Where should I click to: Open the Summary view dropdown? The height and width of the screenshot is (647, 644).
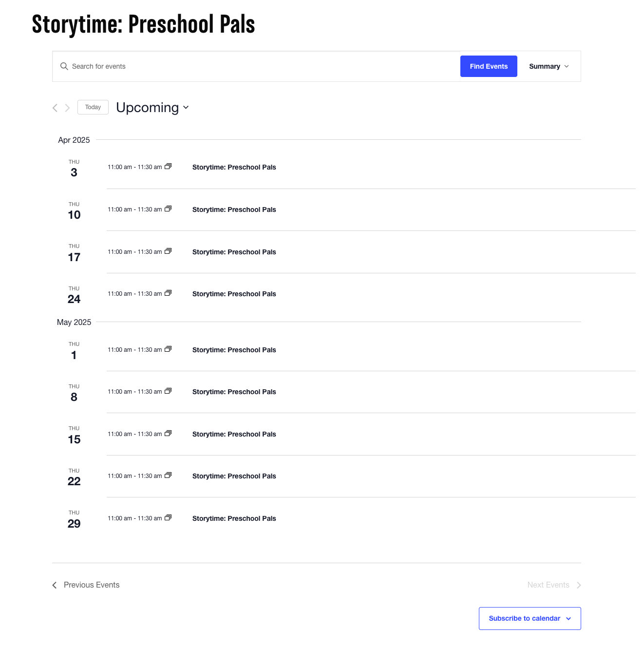(x=549, y=66)
